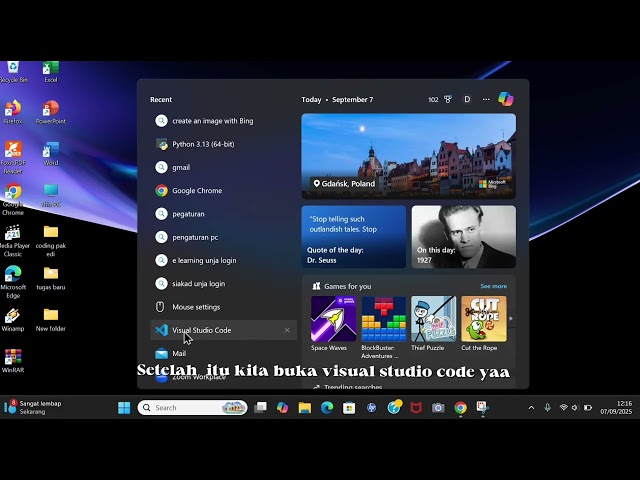Follow the 'See more' games link

pyautogui.click(x=493, y=286)
